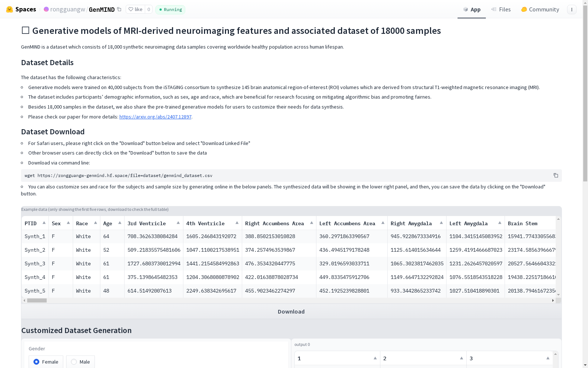Copy the wget command code

556,176
